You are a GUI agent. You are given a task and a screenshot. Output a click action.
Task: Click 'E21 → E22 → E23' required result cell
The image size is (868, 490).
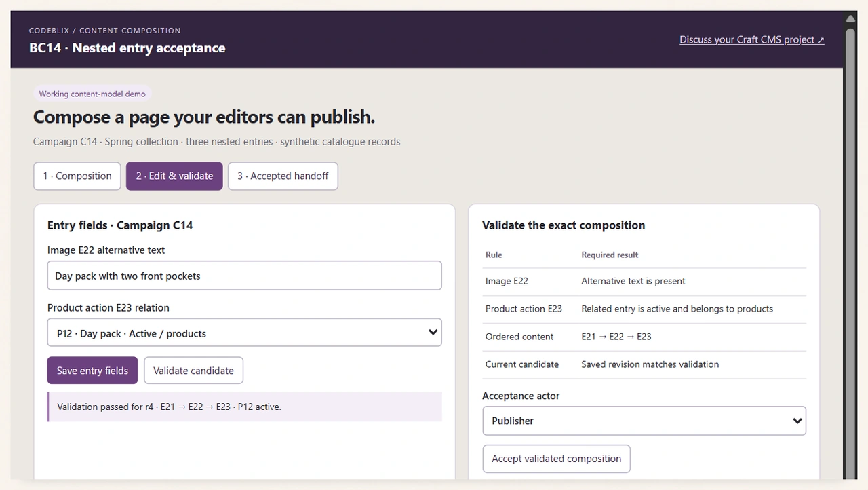(x=616, y=337)
